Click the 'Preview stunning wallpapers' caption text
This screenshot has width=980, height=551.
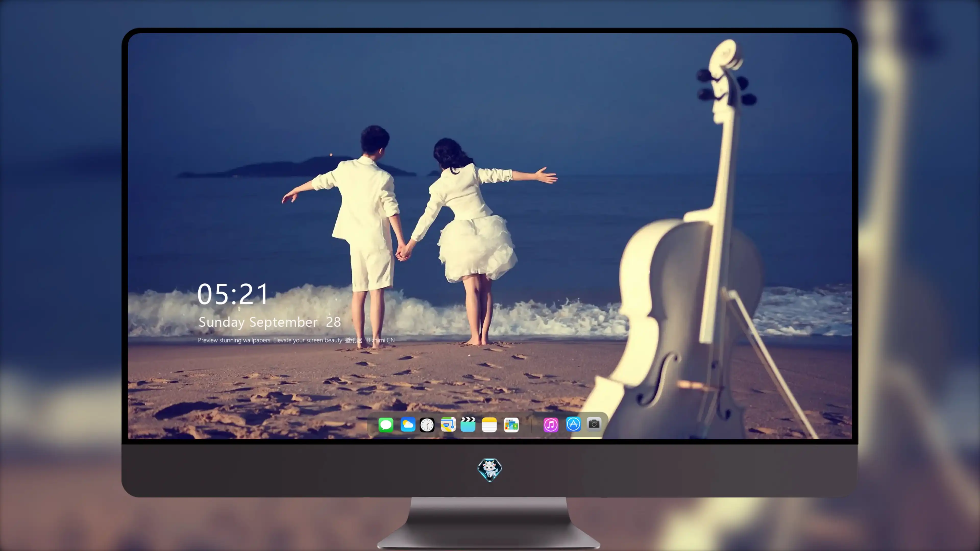(x=296, y=340)
